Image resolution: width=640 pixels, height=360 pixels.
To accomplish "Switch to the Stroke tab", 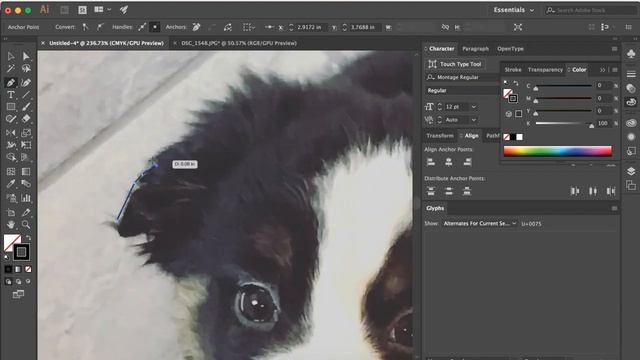I will click(513, 70).
